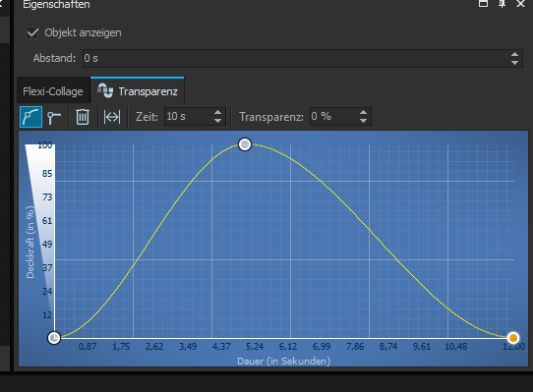Decrease Abstand value with down arrow
Screen dimensions: 533x392
tap(514, 63)
